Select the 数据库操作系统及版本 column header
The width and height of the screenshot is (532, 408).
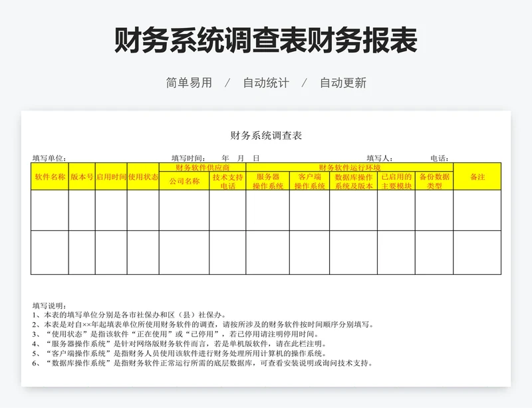pos(354,181)
